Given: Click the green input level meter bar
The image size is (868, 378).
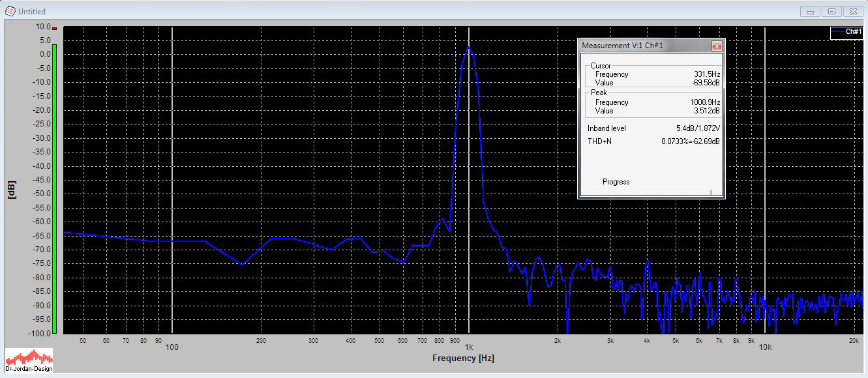Looking at the screenshot, I should tap(55, 189).
